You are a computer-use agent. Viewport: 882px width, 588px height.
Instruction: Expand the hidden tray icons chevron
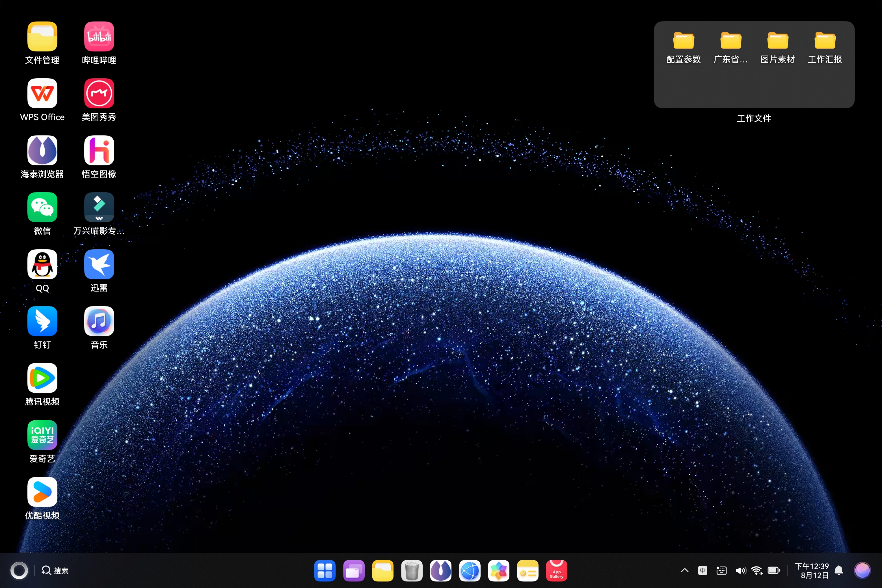pos(685,571)
